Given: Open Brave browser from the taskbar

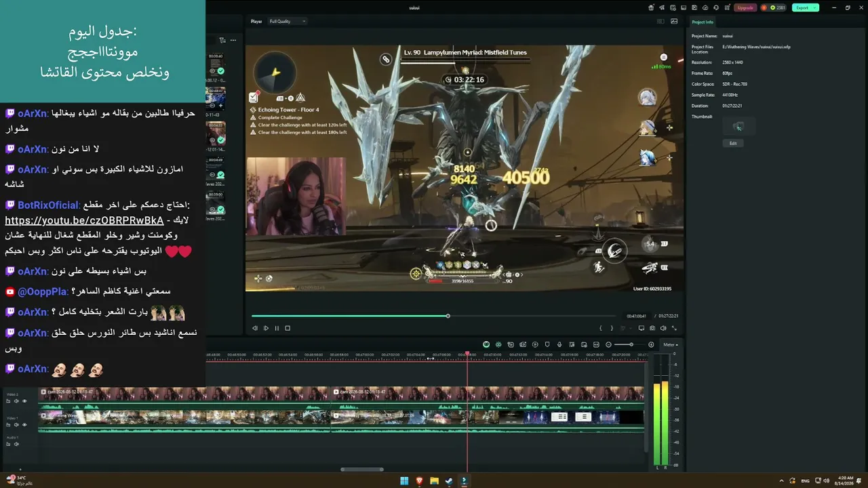Looking at the screenshot, I should coord(419,481).
